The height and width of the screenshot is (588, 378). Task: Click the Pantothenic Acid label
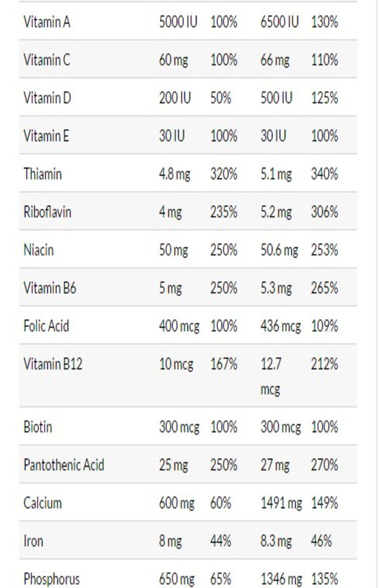coord(64,465)
